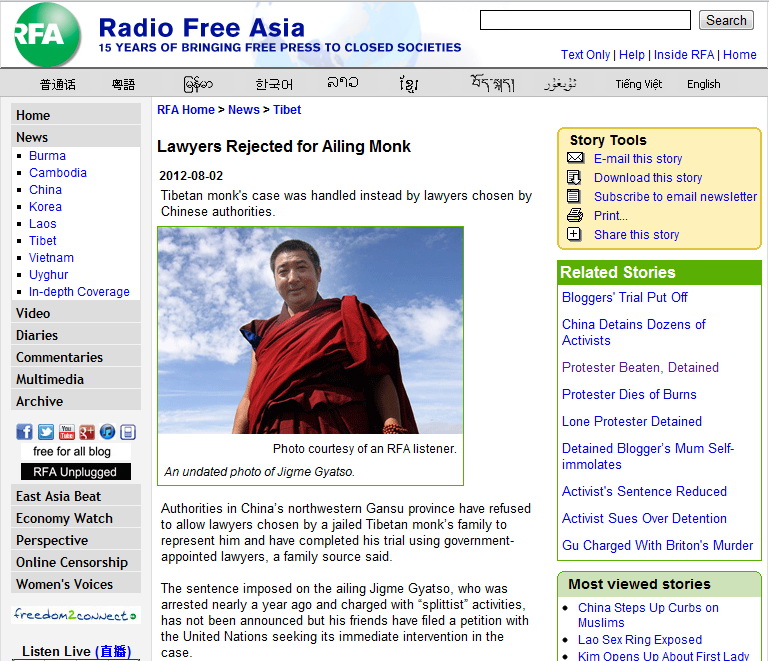Open most viewed story Lao Sex Ring Exposed
Viewport: 769px width, 661px height.
coord(640,640)
